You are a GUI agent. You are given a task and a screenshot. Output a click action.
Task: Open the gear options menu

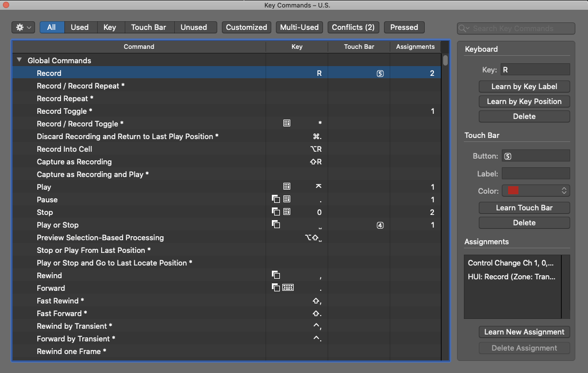[x=23, y=28]
